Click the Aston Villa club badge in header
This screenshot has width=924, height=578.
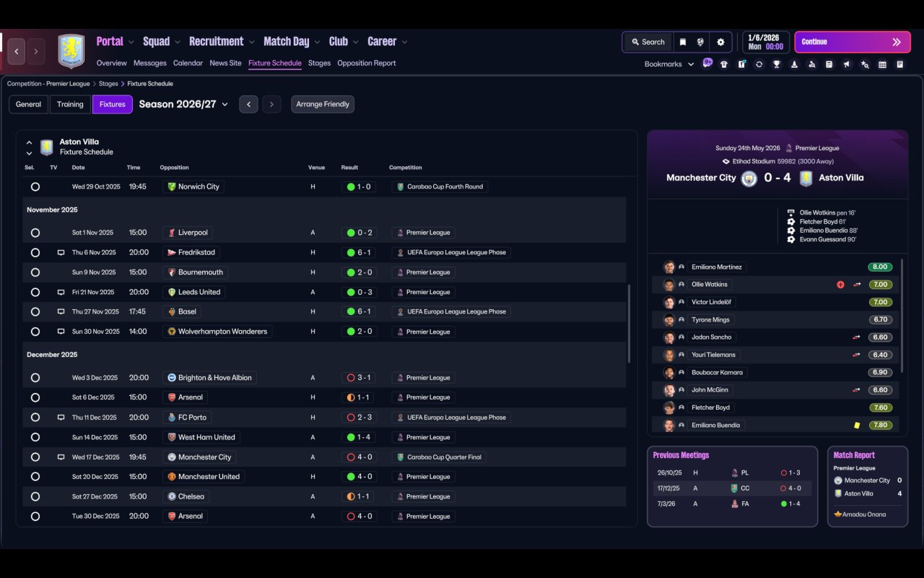pos(71,51)
